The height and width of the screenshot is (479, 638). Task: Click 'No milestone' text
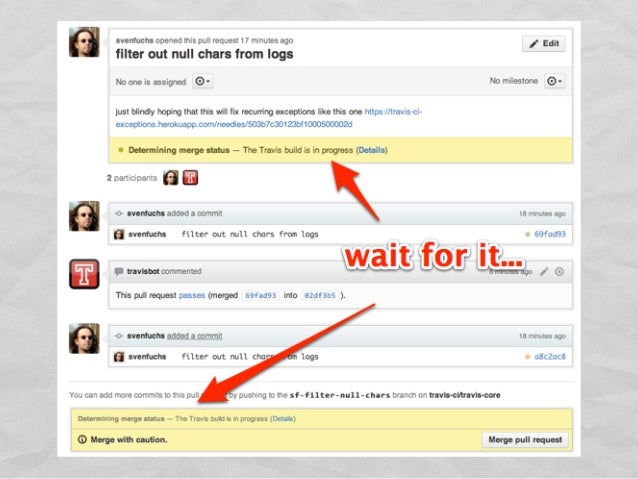coord(513,81)
